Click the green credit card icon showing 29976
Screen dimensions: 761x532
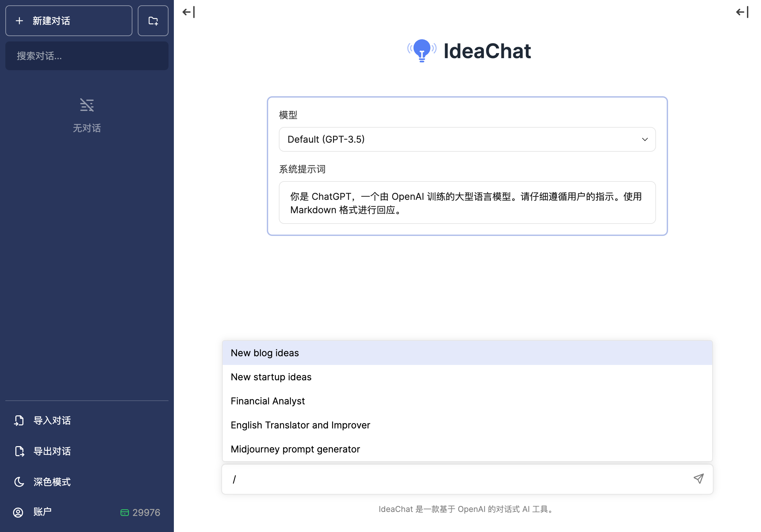[x=125, y=512]
